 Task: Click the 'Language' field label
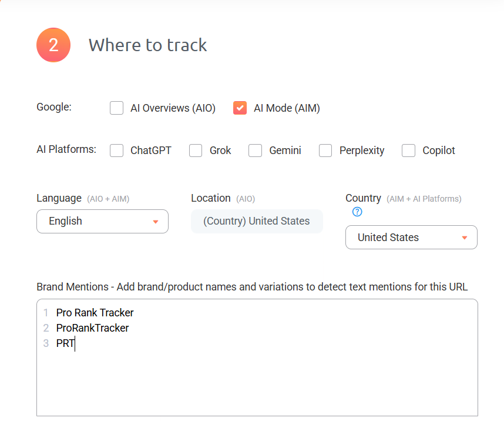tap(59, 198)
